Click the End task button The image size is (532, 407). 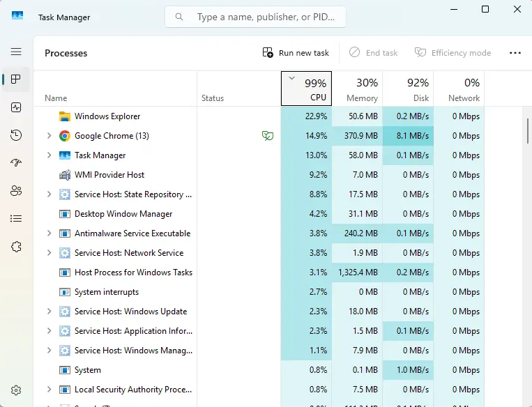[x=373, y=53]
